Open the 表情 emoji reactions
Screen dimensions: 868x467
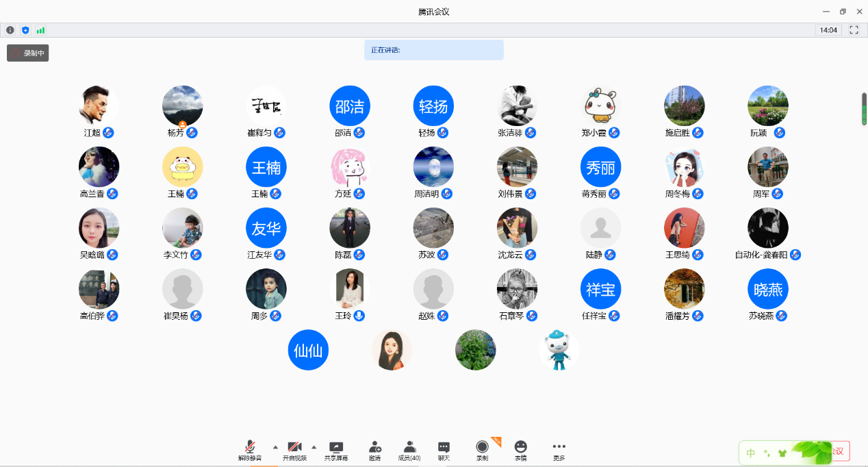coord(521,450)
